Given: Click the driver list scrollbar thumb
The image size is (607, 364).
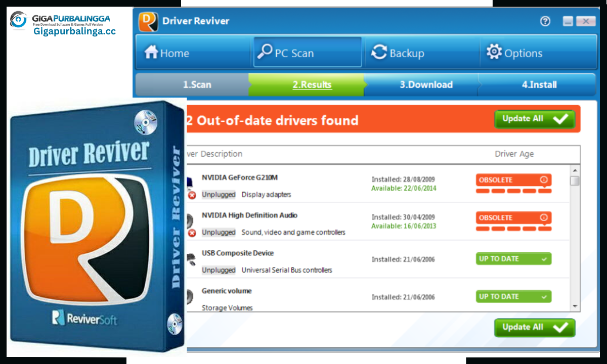Looking at the screenshot, I should coord(575,180).
